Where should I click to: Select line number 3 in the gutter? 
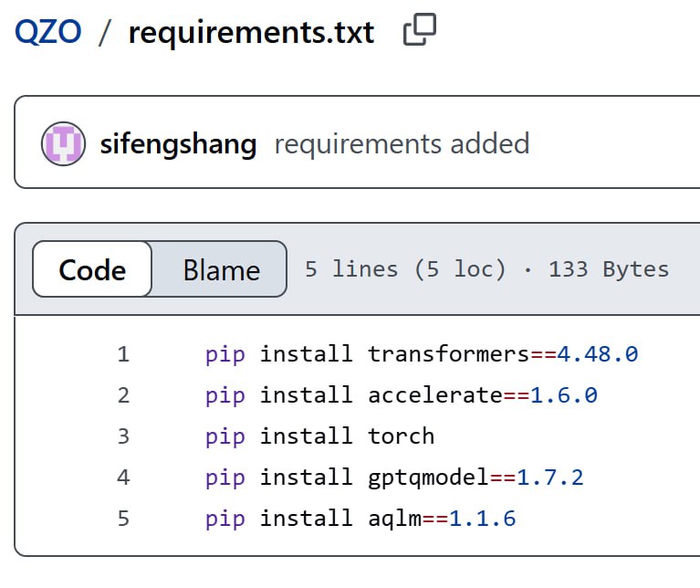pos(123,436)
